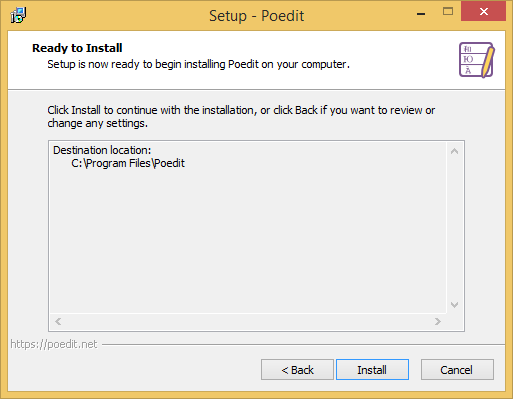The height and width of the screenshot is (399, 513).
Task: Click the down arrow of the summary scrollbar
Action: tap(454, 305)
